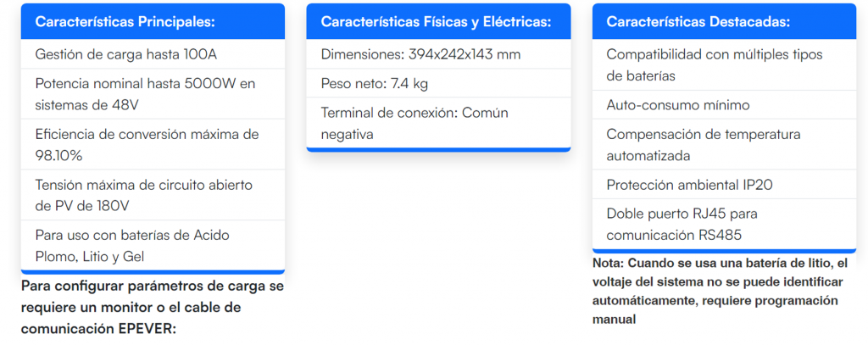Image resolution: width=868 pixels, height=345 pixels.
Task: Select the Eficiencia de conversión máxima row
Action: point(153,145)
